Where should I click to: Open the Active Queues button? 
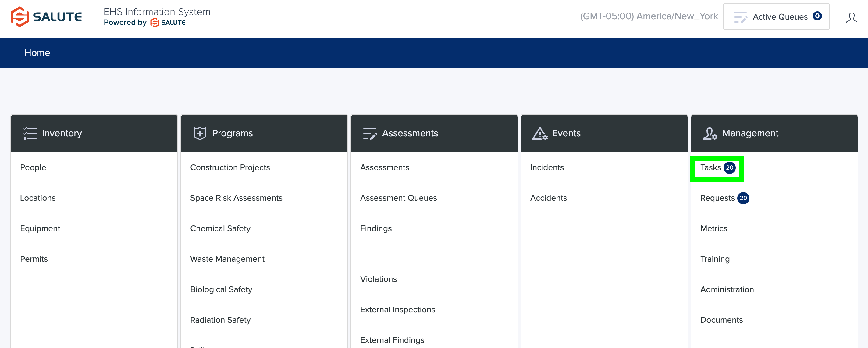[x=776, y=16]
